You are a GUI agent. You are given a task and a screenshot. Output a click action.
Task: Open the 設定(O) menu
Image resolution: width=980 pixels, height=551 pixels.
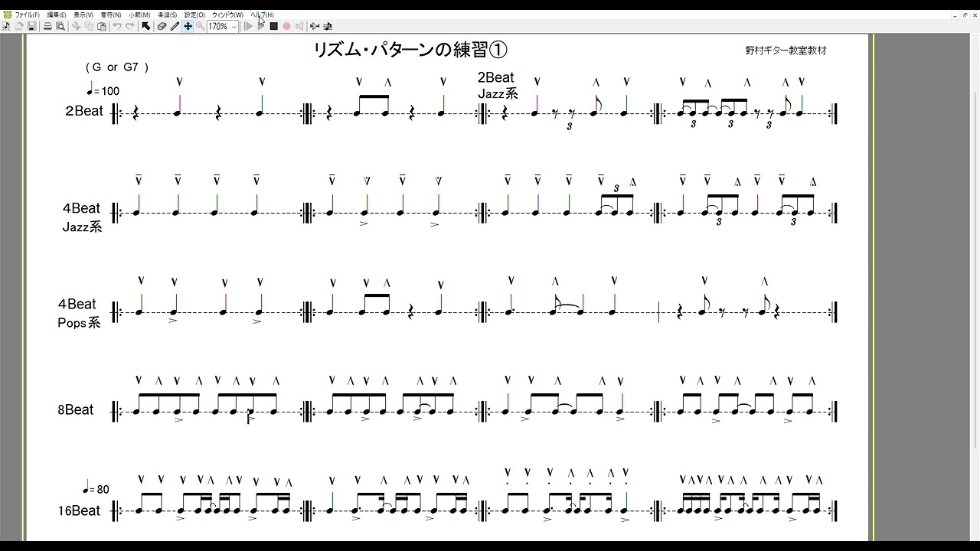(194, 15)
